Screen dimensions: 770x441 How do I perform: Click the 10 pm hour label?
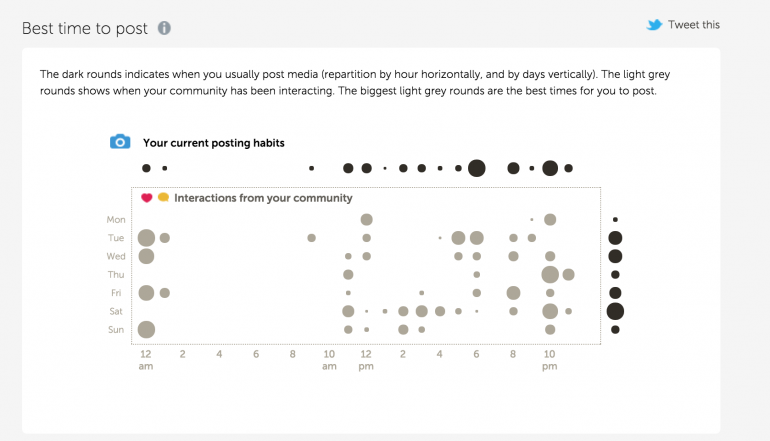click(549, 359)
